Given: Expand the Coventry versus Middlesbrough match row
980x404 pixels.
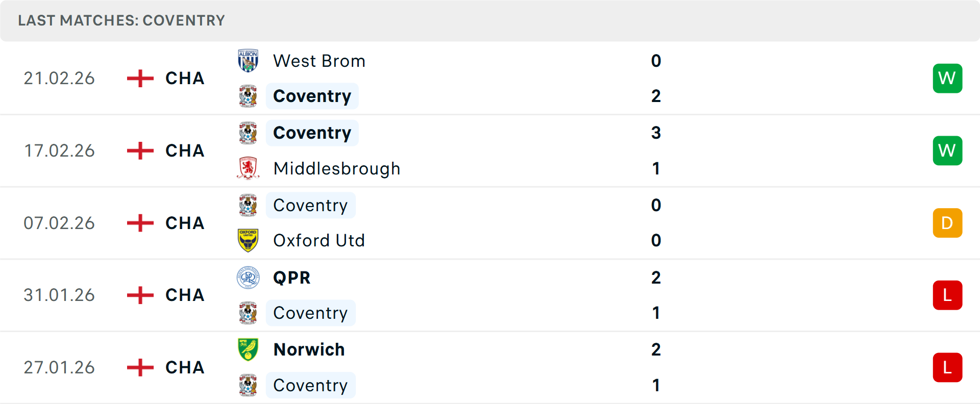Looking at the screenshot, I should click(490, 150).
